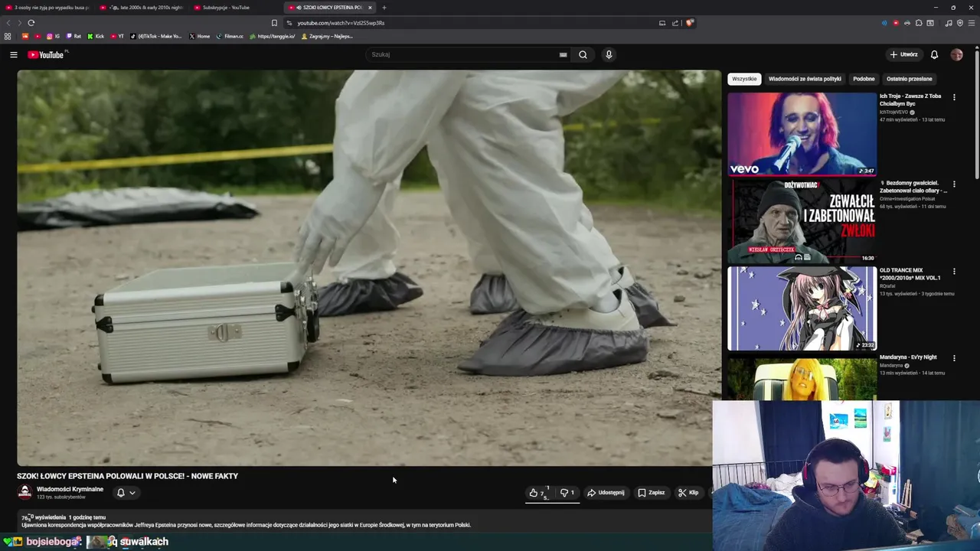Open VPN shield icon in toolbar
980x551 pixels.
(960, 23)
